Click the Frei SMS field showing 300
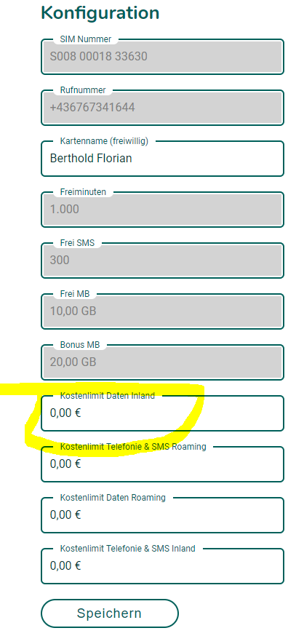Screen dimensions: 288x644 pos(162,261)
